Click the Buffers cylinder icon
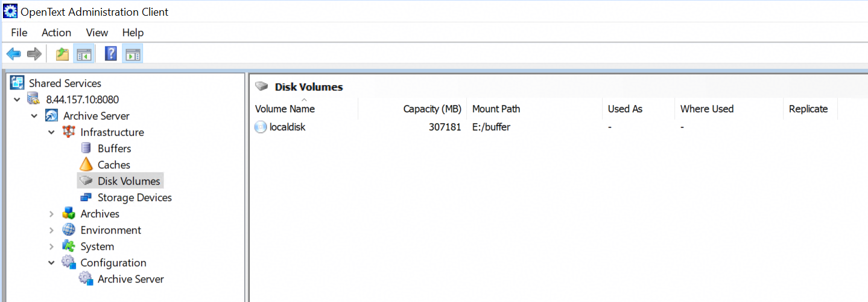The image size is (868, 302). 86,148
